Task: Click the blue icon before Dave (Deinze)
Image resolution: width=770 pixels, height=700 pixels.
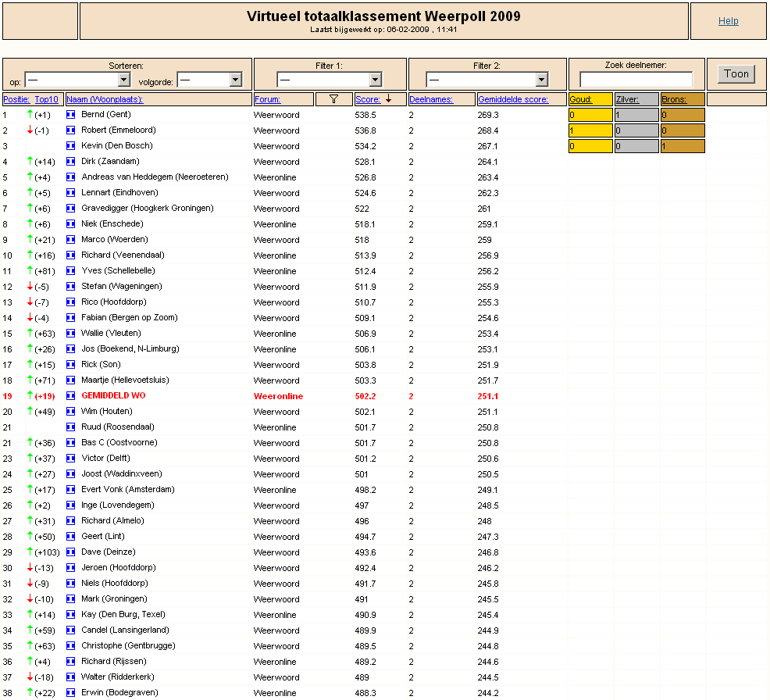Action: 71,552
